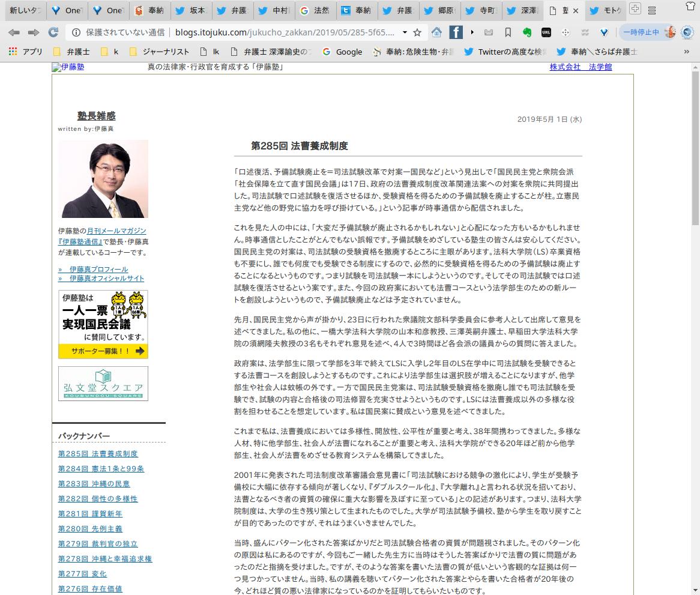Open the 株式会社 法学館 link
The height and width of the screenshot is (595, 700).
coord(581,67)
